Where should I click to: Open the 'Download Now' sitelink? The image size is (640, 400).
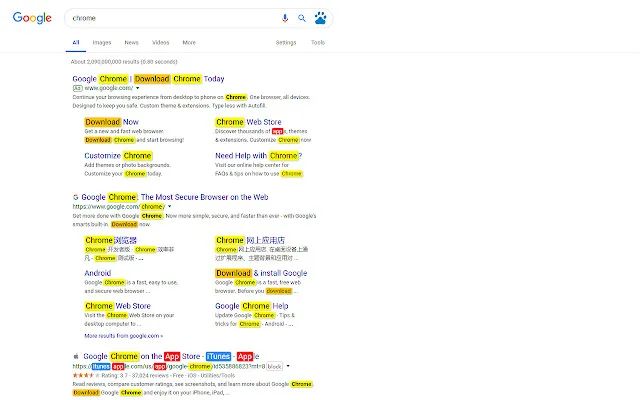coord(111,122)
